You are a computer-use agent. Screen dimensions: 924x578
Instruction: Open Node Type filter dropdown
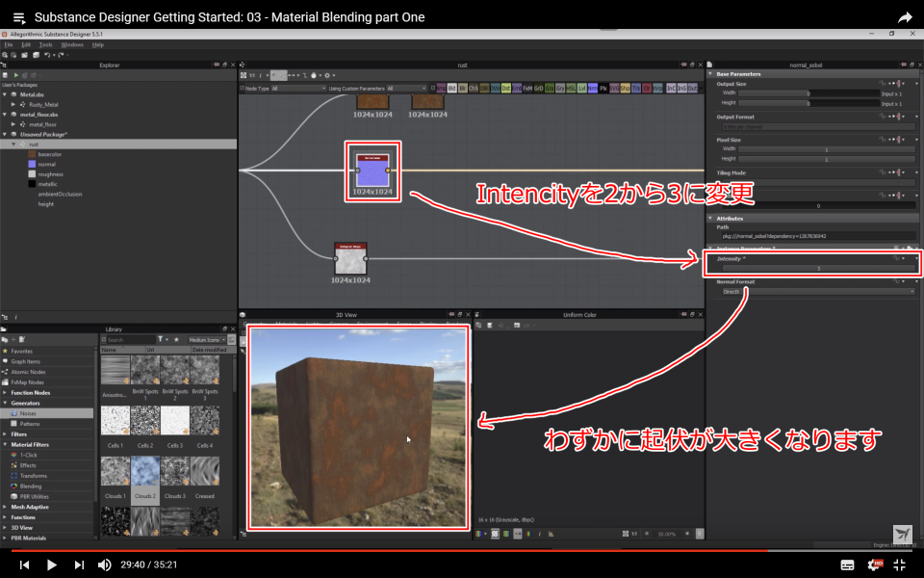coord(298,89)
